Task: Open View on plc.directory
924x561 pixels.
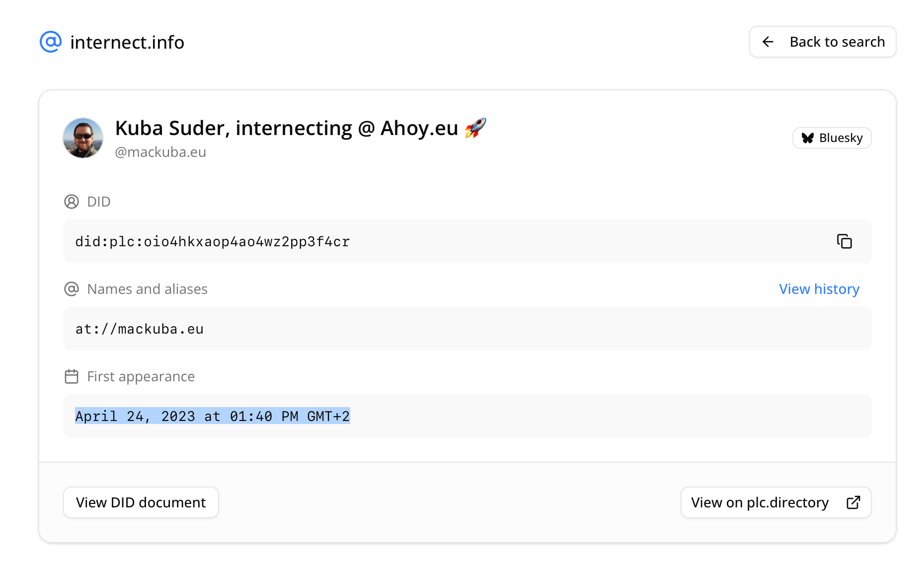Action: click(760, 502)
